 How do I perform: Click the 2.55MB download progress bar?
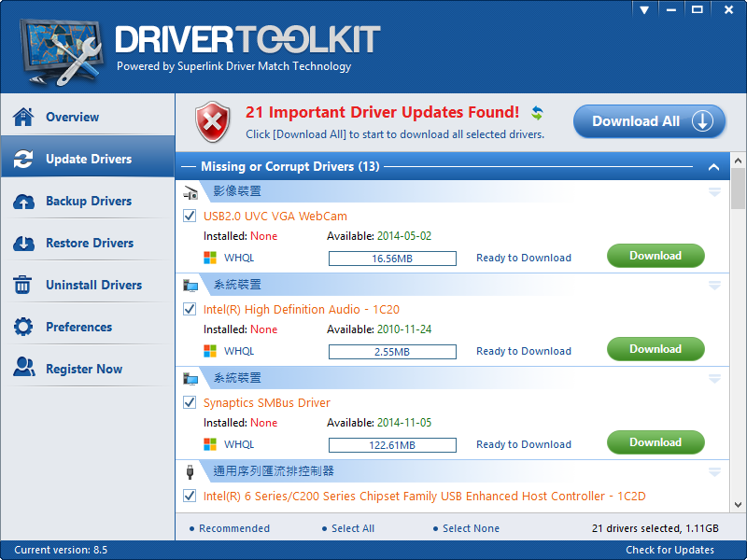point(392,352)
